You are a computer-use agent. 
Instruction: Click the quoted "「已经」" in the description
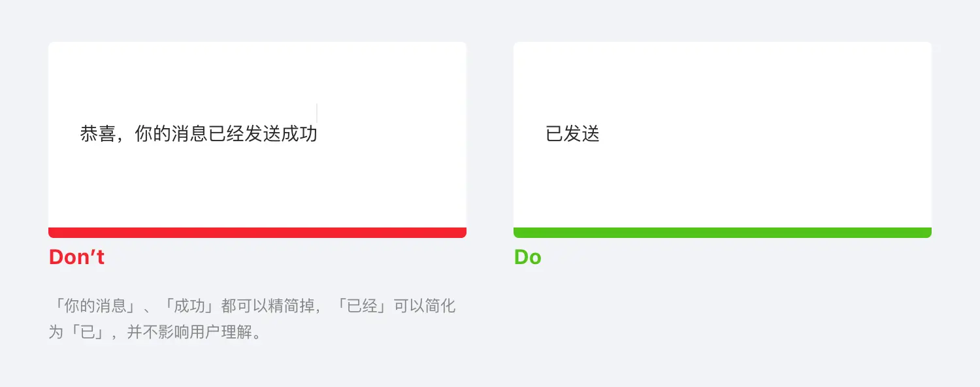[x=363, y=306]
